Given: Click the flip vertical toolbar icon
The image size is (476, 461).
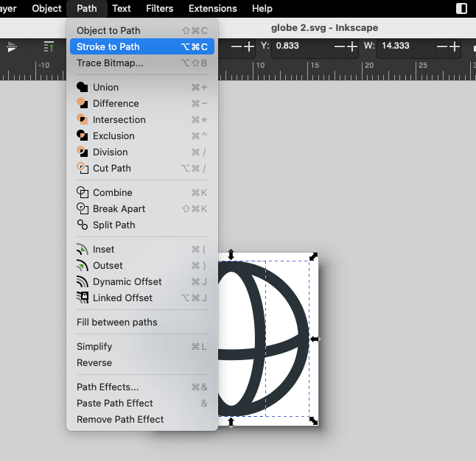Looking at the screenshot, I should [12, 46].
